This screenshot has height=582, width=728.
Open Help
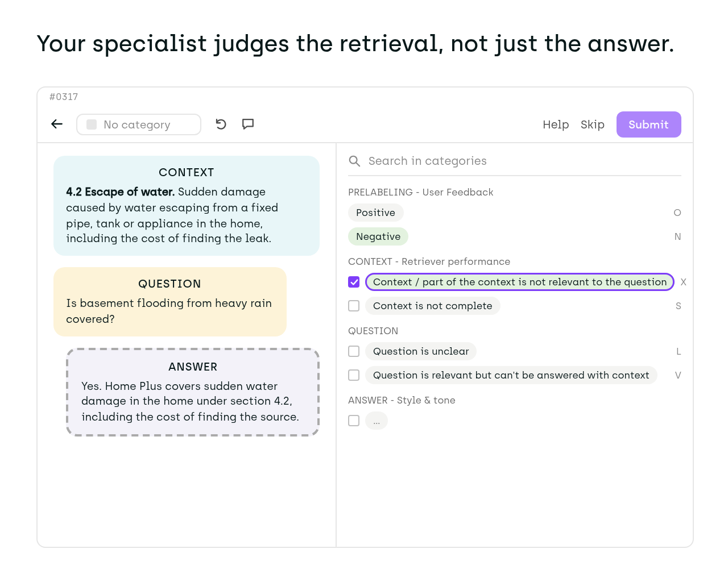tap(556, 124)
